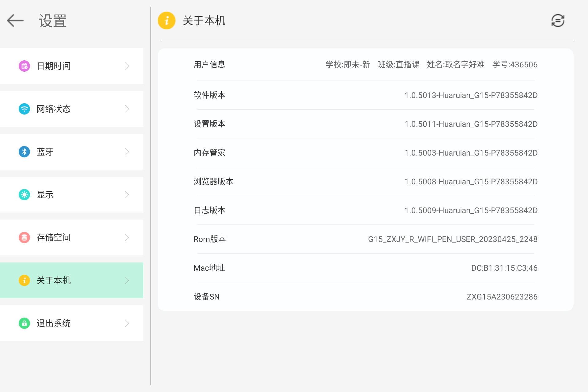Click the brightness icon next to 显示
Image resolution: width=588 pixels, height=392 pixels.
[x=24, y=194]
